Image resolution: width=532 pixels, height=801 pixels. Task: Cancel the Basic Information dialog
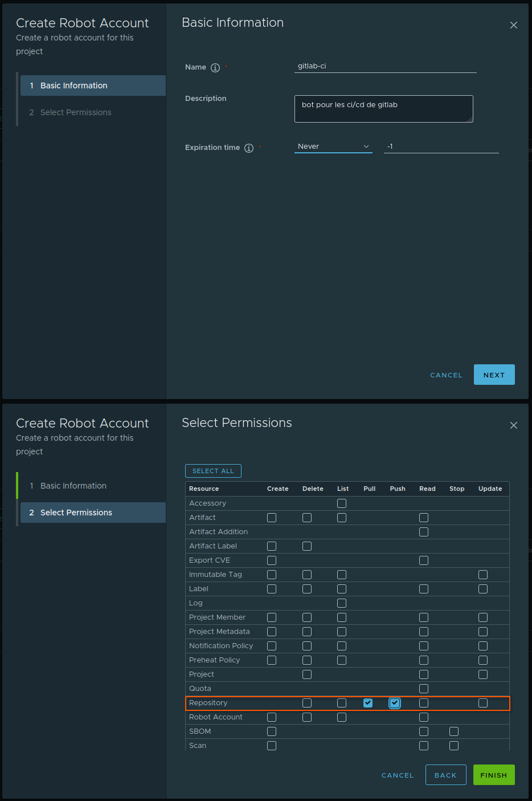[x=447, y=375]
